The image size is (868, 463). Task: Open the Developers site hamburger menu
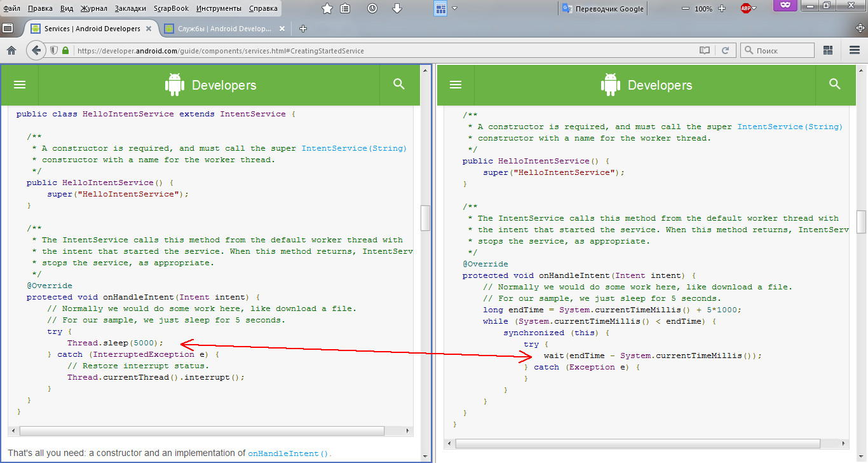coord(20,84)
